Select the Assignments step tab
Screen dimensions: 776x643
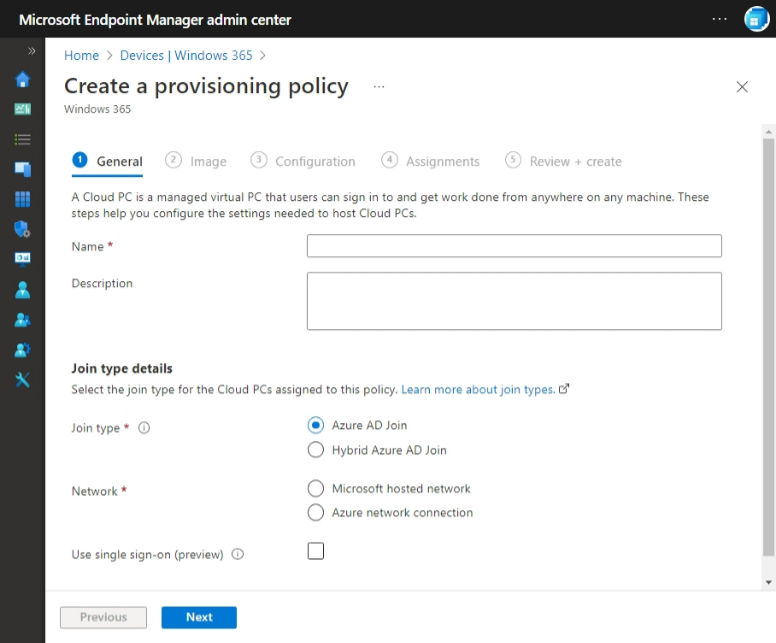coord(430,161)
